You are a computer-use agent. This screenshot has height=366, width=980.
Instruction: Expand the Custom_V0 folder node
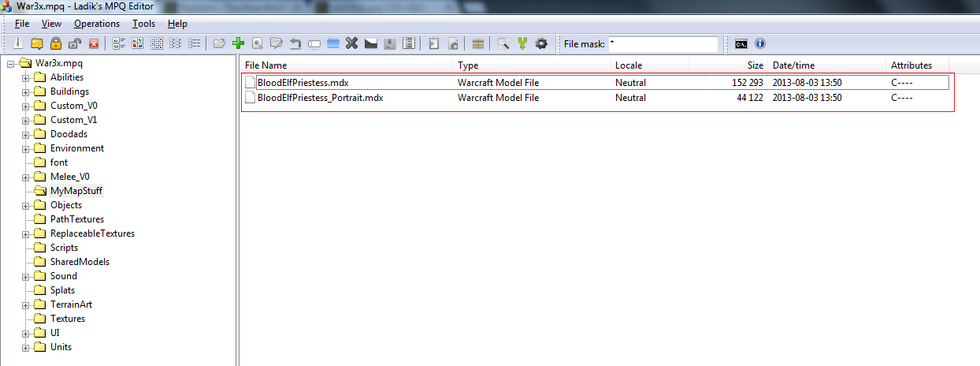[x=26, y=106]
